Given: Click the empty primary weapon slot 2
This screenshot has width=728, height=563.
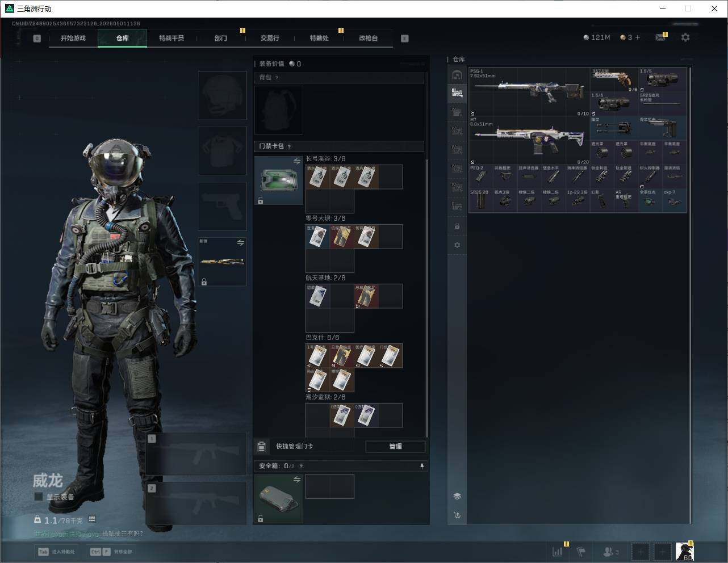Looking at the screenshot, I should pyautogui.click(x=196, y=503).
